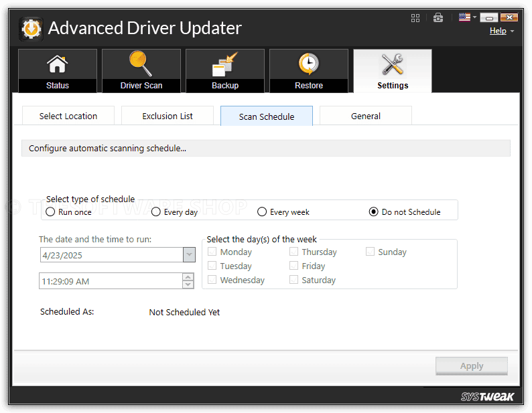Close the Advanced Driver Updater window
This screenshot has width=532, height=413.
(x=509, y=17)
